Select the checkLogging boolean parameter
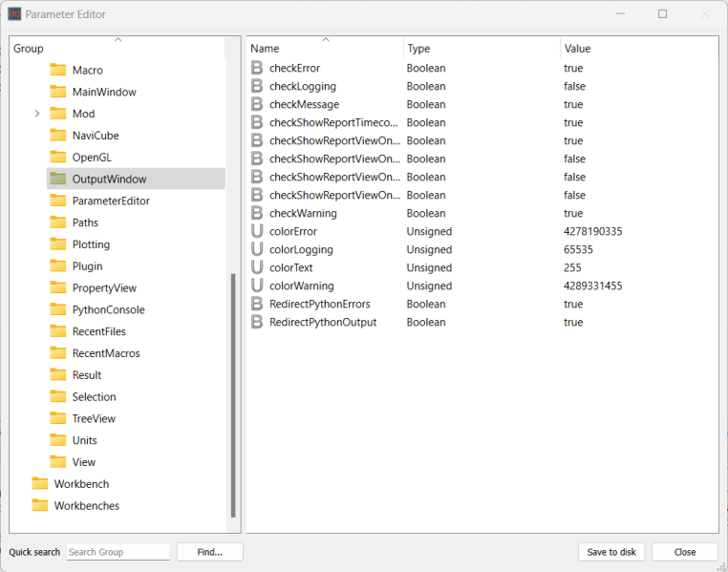 click(x=302, y=86)
